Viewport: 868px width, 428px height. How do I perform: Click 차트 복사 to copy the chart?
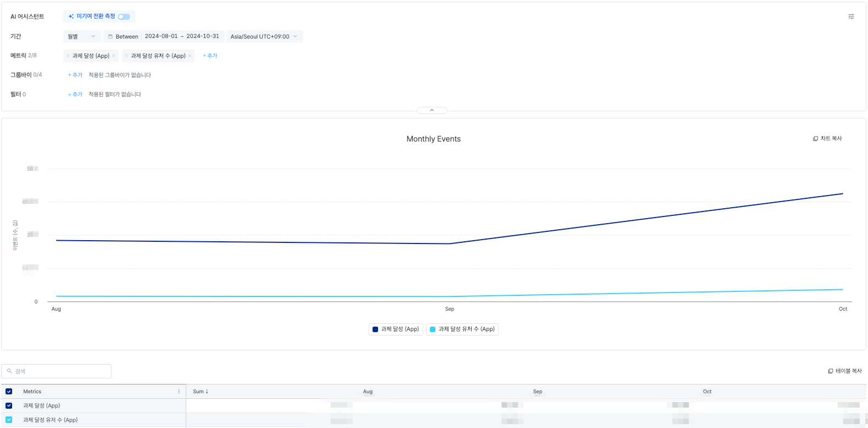[828, 138]
